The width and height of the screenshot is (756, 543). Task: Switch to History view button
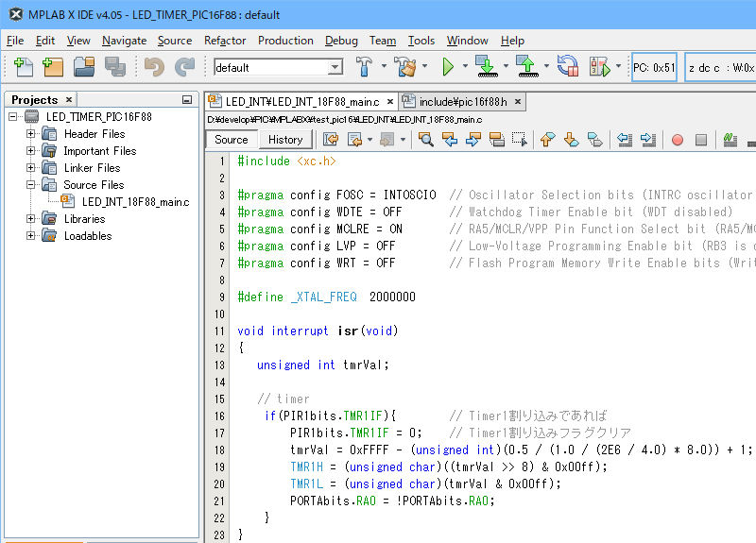coord(285,140)
